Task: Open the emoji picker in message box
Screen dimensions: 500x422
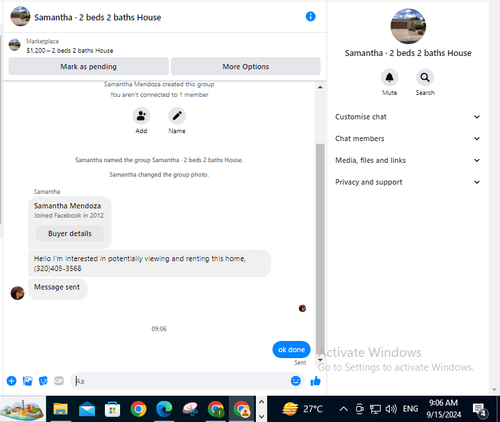Action: [296, 381]
